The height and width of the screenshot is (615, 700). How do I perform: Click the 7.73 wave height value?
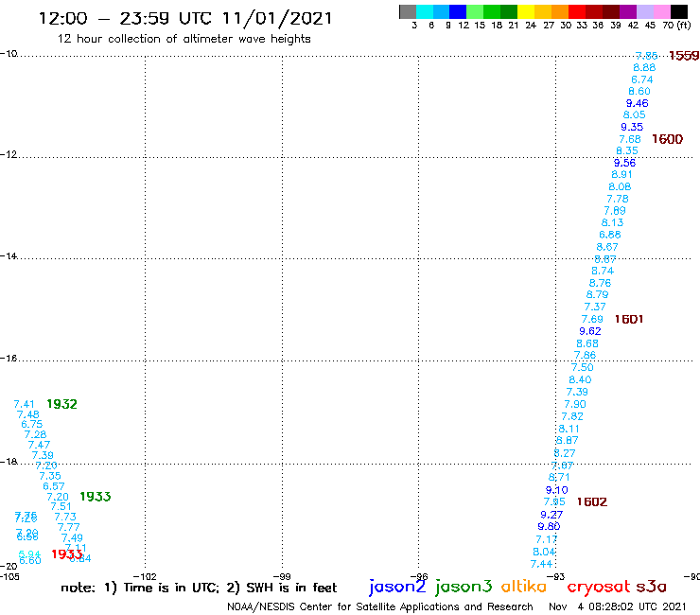pyautogui.click(x=65, y=517)
